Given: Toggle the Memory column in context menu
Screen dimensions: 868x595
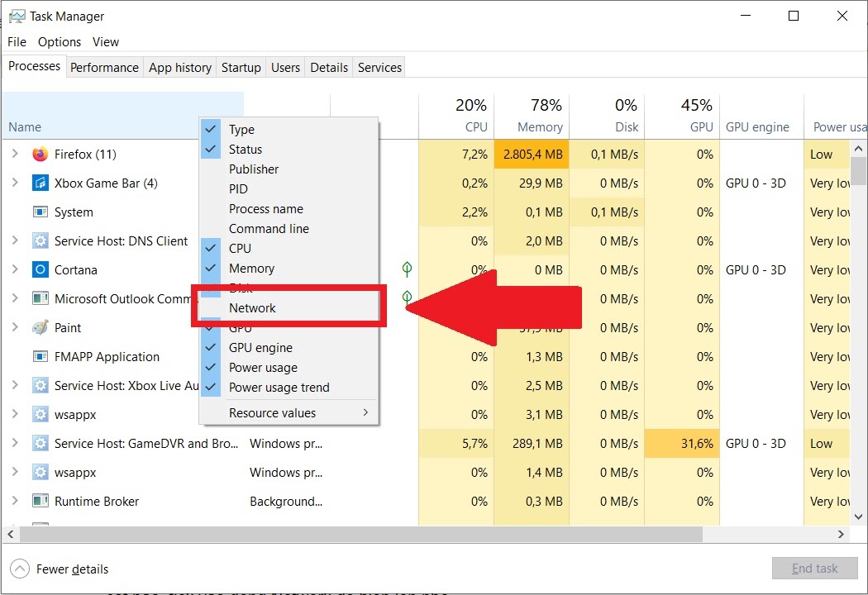Looking at the screenshot, I should coord(289,269).
